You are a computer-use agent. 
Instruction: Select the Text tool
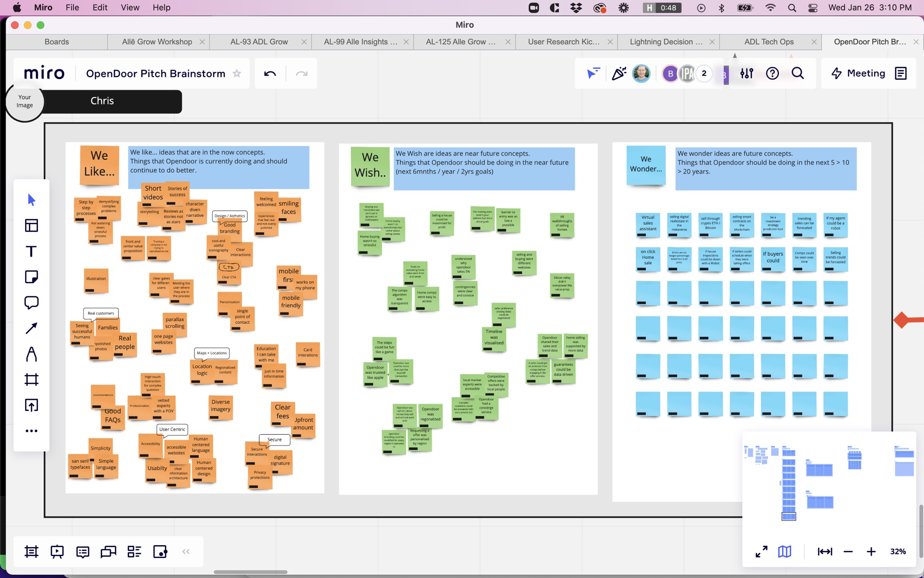(31, 251)
